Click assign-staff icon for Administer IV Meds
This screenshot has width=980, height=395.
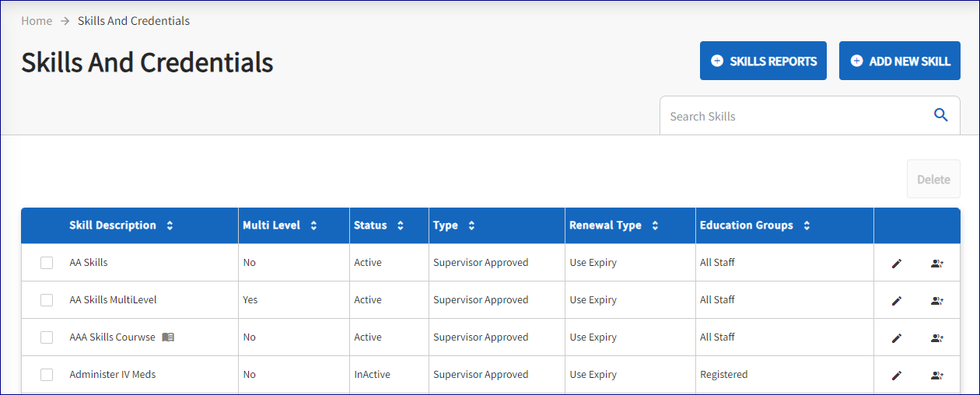coord(936,376)
